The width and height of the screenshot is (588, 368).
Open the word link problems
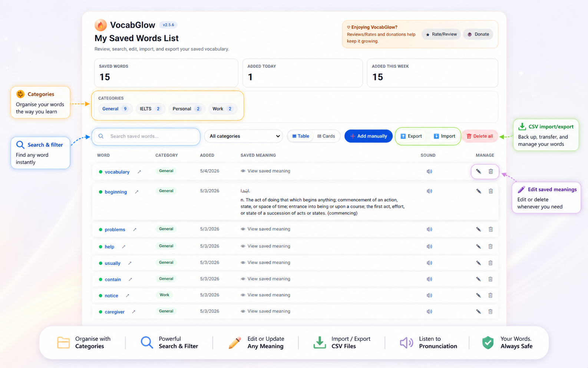(115, 230)
